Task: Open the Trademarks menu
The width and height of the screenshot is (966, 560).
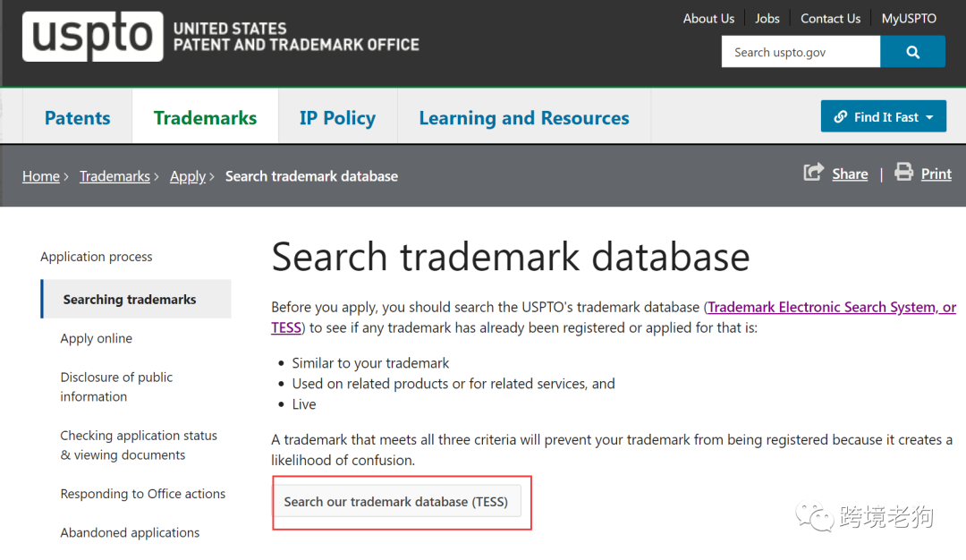Action: pyautogui.click(x=205, y=117)
